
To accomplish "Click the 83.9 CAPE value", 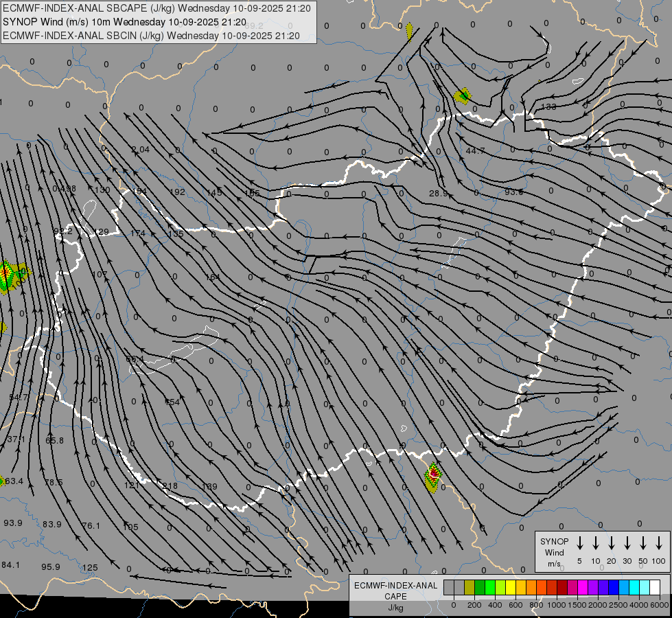I will coord(52,524).
